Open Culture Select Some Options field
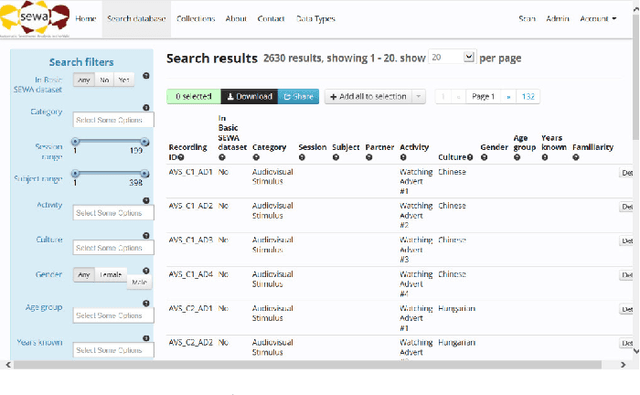The image size is (640, 395). coord(113,248)
